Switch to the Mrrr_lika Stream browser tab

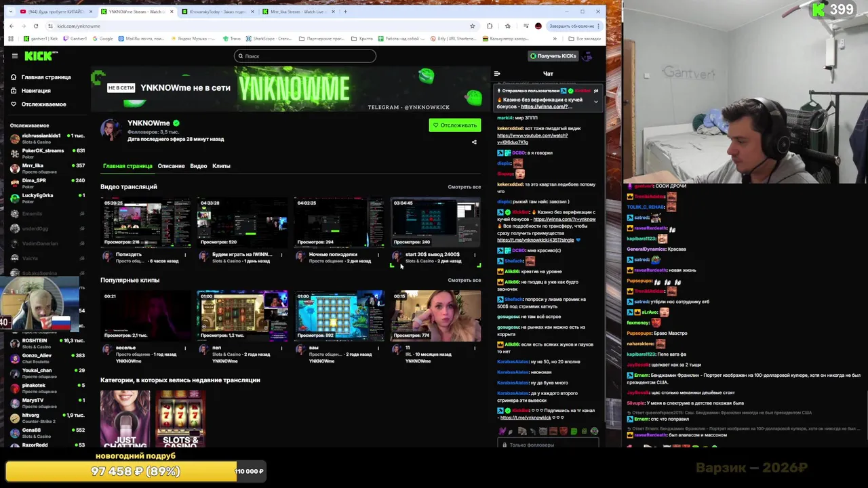pyautogui.click(x=297, y=12)
